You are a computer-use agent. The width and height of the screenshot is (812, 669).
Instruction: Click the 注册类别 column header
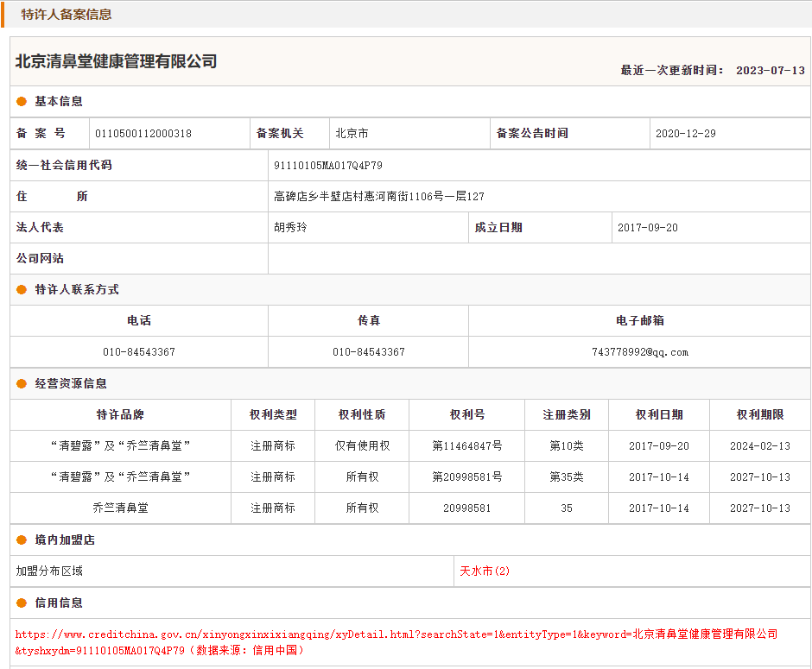[566, 415]
